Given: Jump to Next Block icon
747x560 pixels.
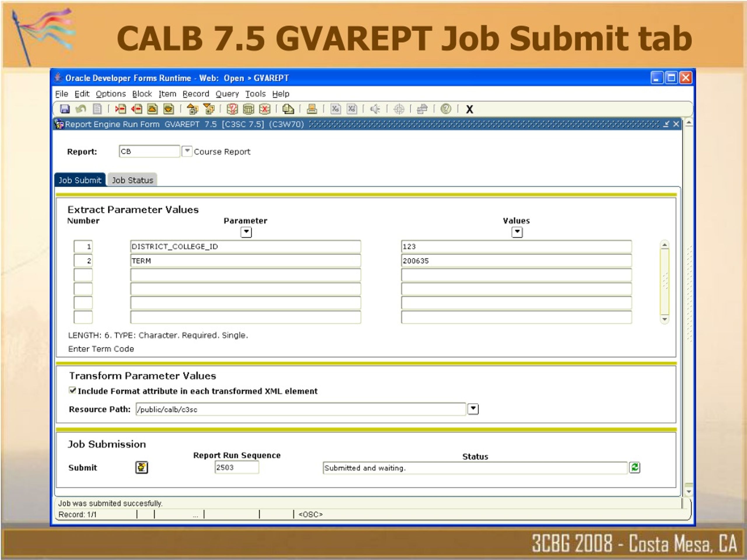Looking at the screenshot, I should pos(209,109).
